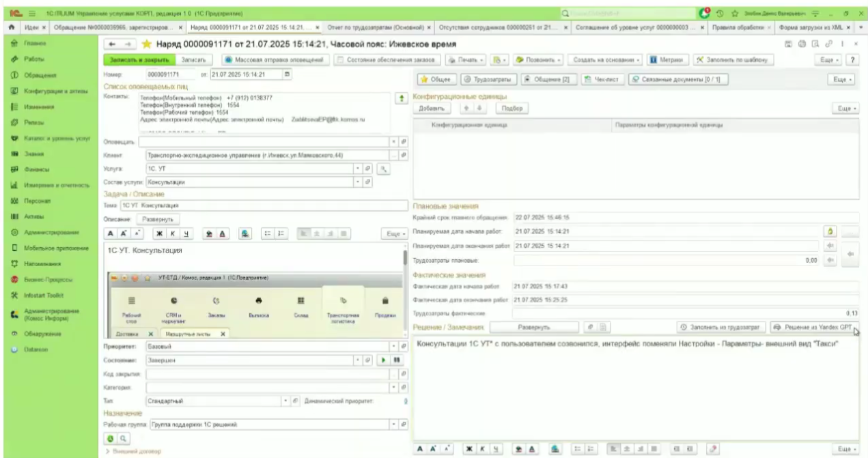Switch to the Связанные документы [0 / 1] tab
Image resolution: width=868 pixels, height=458 pixels.
pos(678,80)
